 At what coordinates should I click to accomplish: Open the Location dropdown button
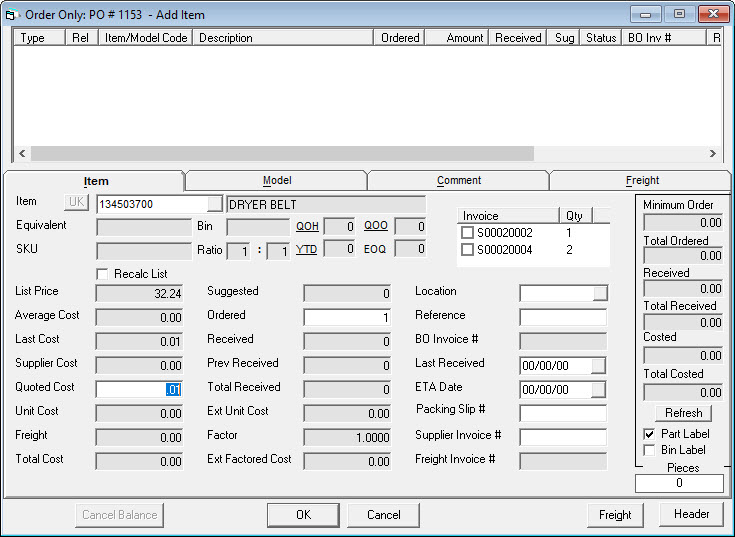[600, 293]
